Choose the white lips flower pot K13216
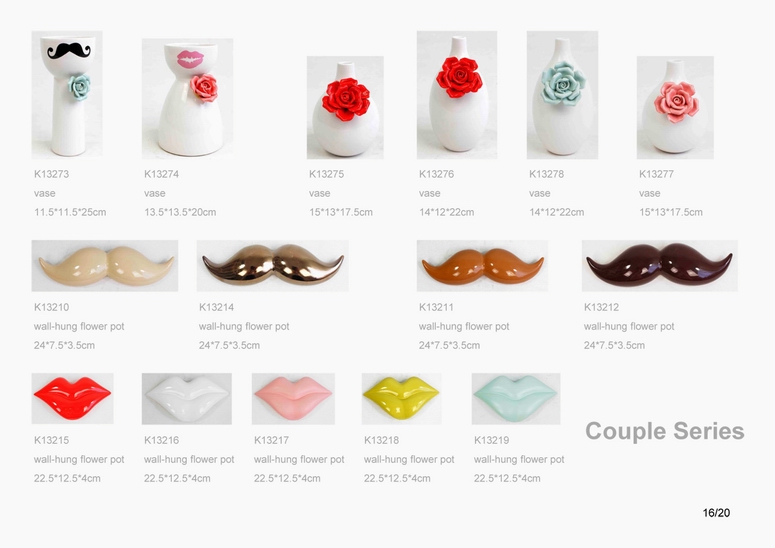The height and width of the screenshot is (548, 775). tap(187, 398)
